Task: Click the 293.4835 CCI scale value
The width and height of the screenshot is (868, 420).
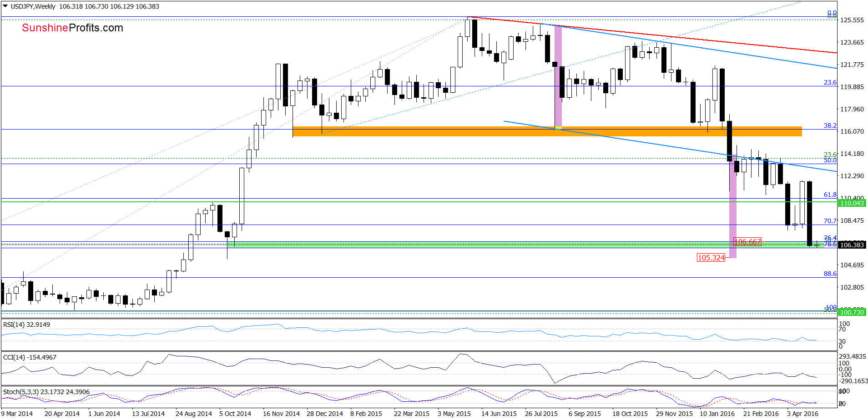Action: [853, 356]
